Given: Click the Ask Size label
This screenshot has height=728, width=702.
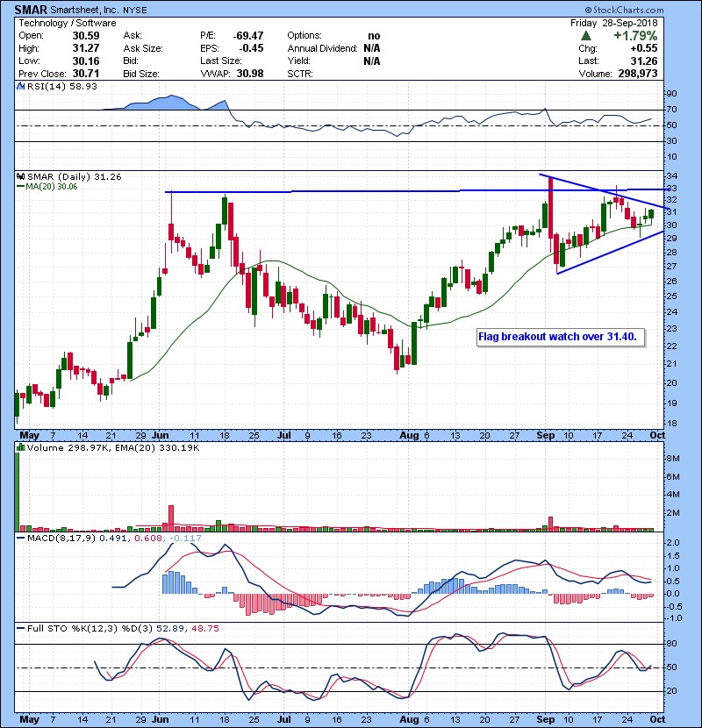Looking at the screenshot, I should pyautogui.click(x=143, y=48).
